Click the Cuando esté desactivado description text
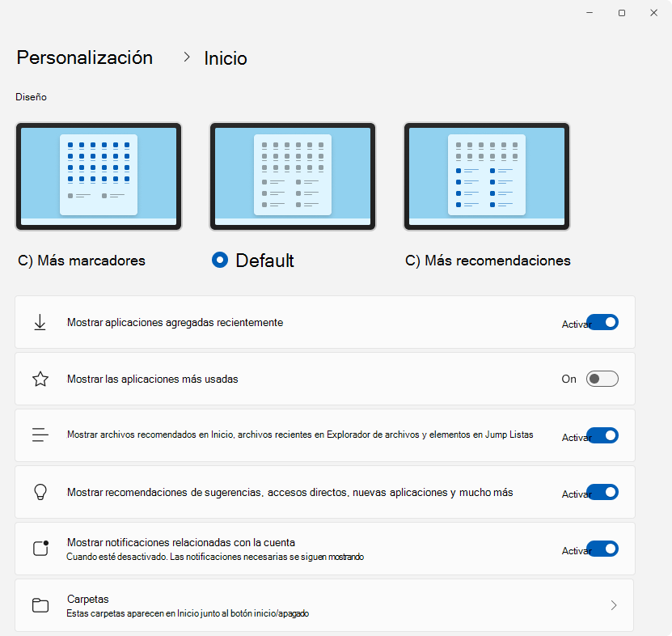This screenshot has height=636, width=672. (215, 557)
